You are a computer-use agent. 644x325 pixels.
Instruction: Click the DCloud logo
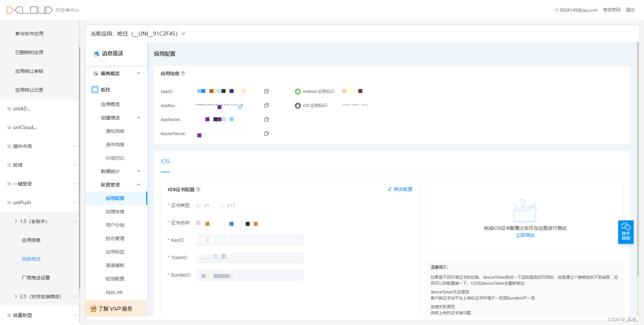tap(30, 10)
